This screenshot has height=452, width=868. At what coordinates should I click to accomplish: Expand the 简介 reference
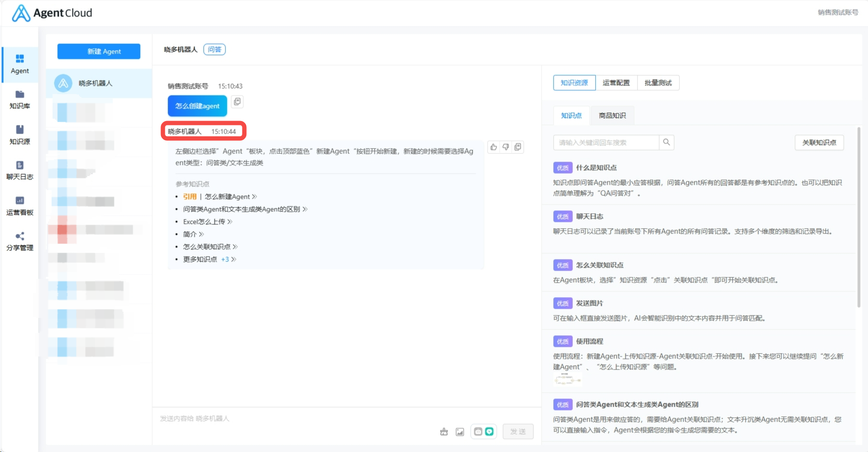click(193, 234)
